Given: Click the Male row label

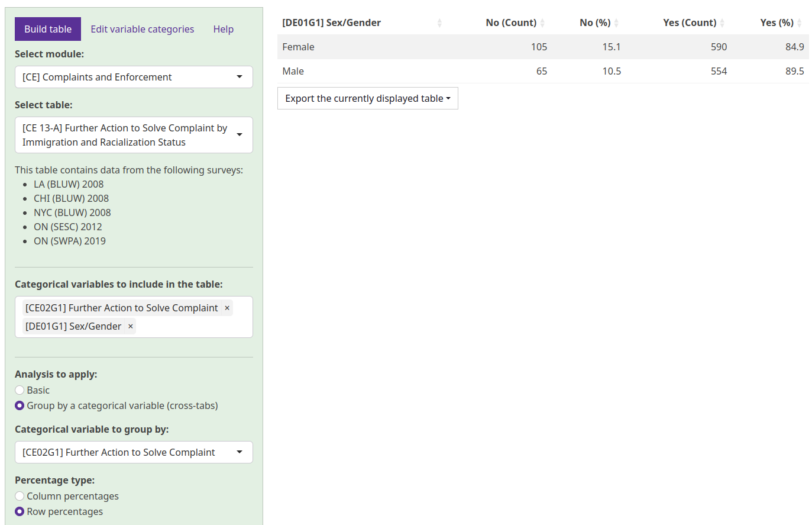Looking at the screenshot, I should 293,71.
